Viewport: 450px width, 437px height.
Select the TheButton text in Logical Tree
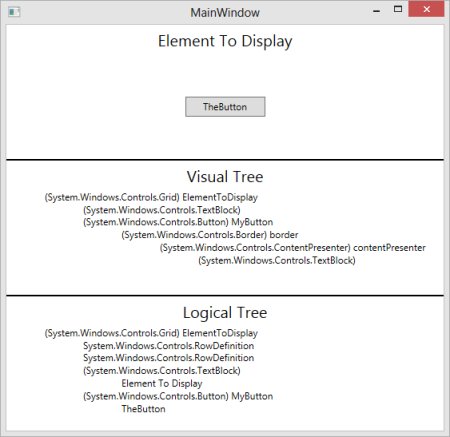tap(143, 409)
